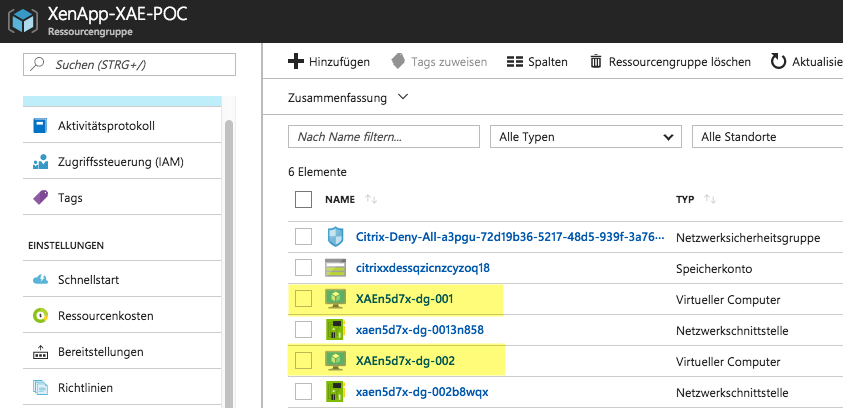Viewport: 843px width, 408px height.
Task: Click the storage account icon of citrixxdessqzicnzcyzoq18
Action: [335, 268]
